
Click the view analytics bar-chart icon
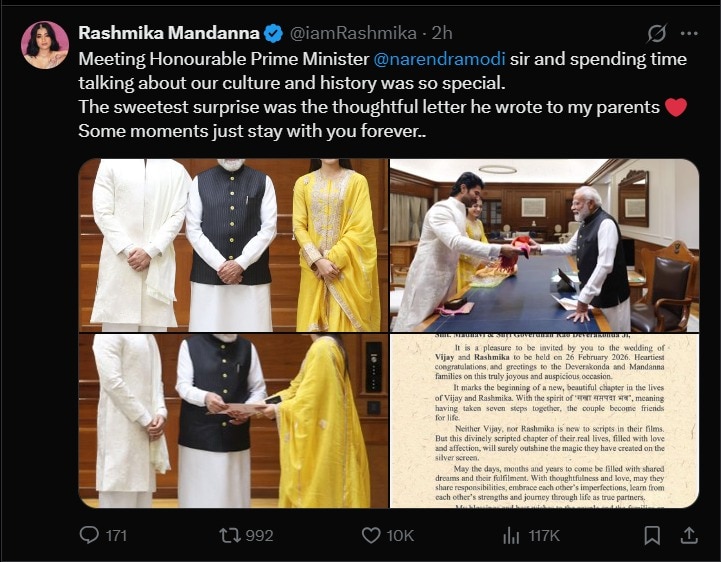pos(511,535)
